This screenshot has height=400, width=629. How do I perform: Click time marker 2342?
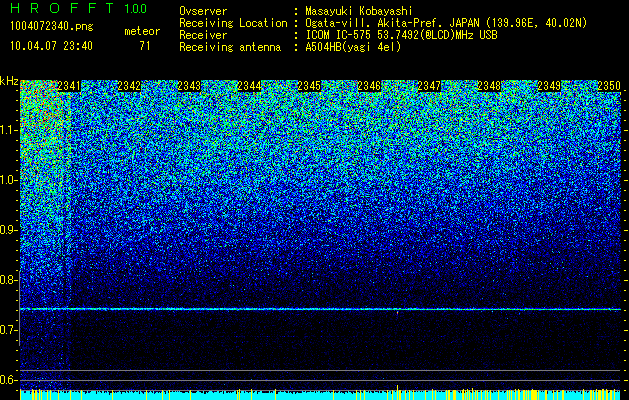(129, 86)
